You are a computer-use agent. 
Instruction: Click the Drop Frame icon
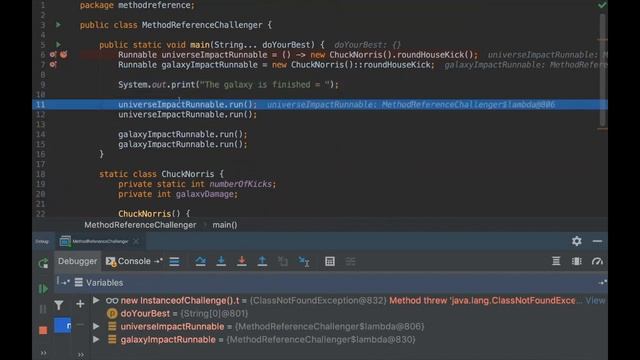(283, 261)
